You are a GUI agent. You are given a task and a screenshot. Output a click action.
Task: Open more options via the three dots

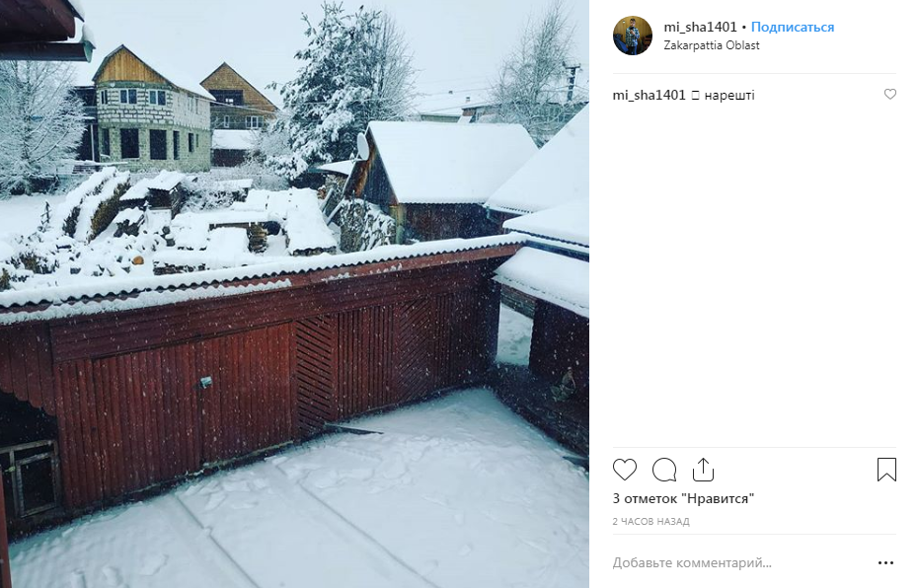point(885,562)
